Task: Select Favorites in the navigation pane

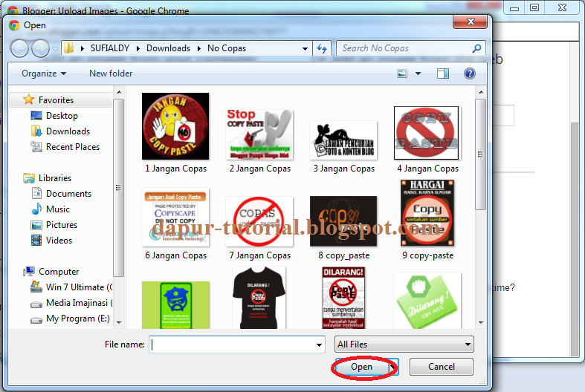Action: pos(56,100)
